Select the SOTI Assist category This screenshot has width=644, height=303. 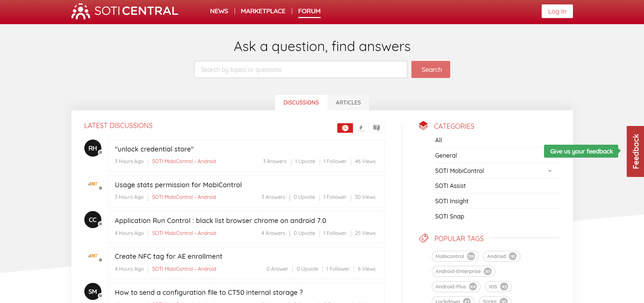click(x=450, y=186)
